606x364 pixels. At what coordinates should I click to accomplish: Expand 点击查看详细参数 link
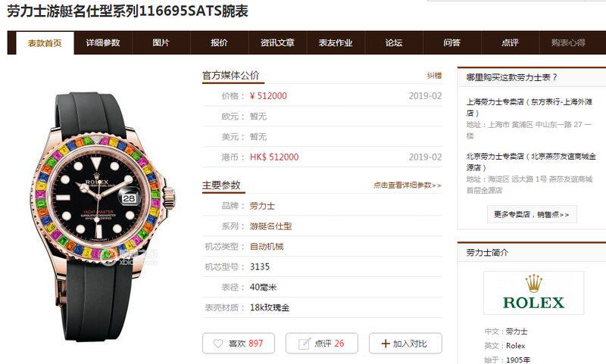click(408, 185)
